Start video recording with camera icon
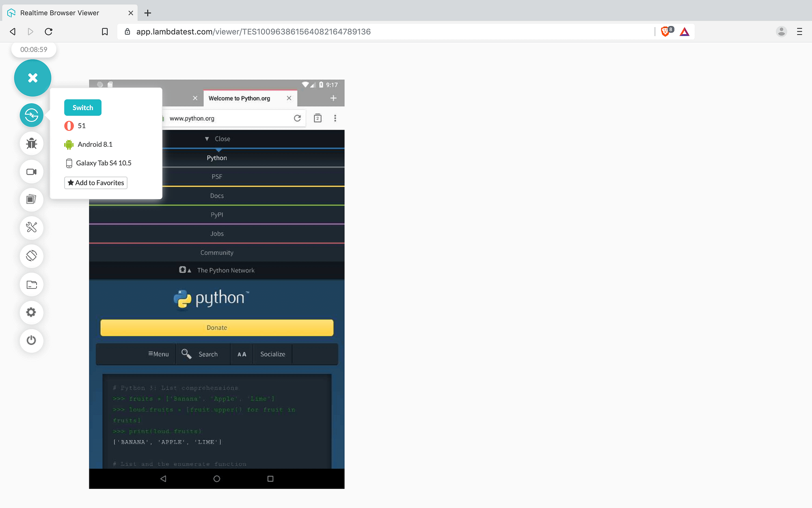The width and height of the screenshot is (812, 508). pyautogui.click(x=31, y=172)
